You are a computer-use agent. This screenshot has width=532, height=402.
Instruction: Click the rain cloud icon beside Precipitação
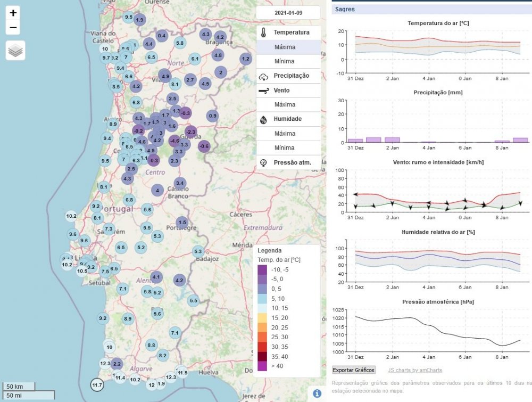(x=263, y=76)
